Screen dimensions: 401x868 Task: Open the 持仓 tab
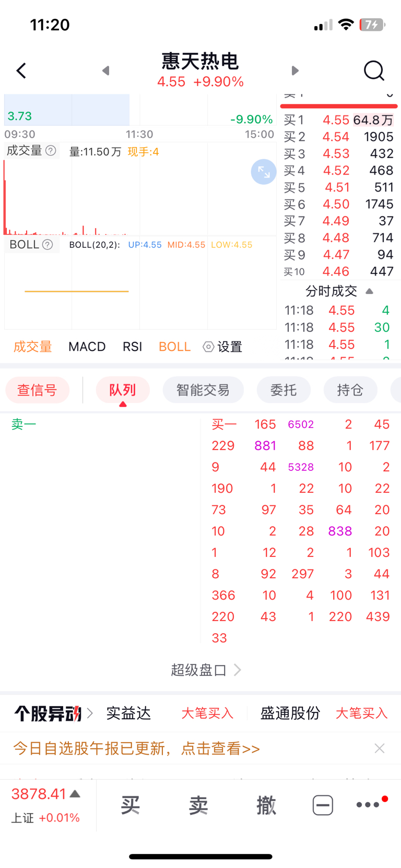pyautogui.click(x=350, y=390)
